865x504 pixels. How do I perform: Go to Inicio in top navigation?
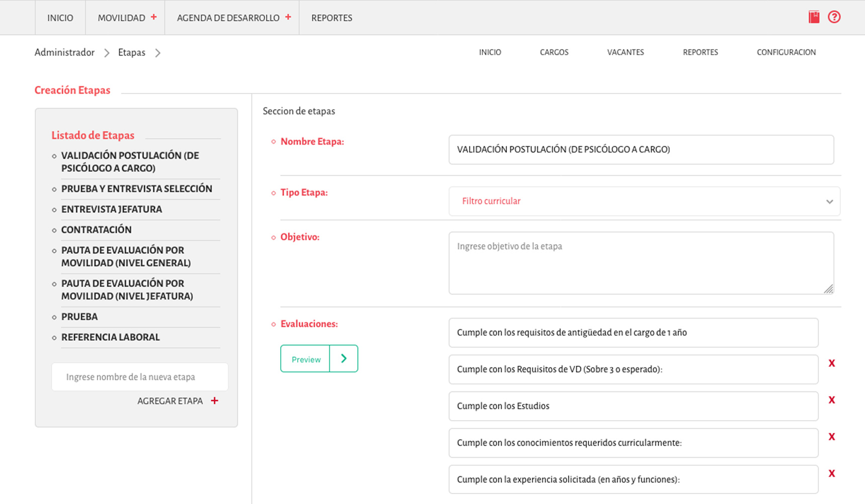[x=60, y=18]
